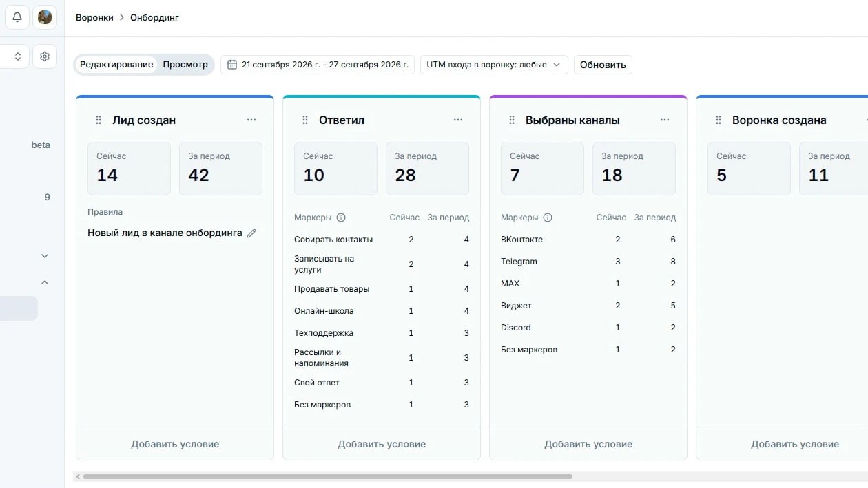
Task: Expand the collapsed sidebar chevron down
Action: point(45,256)
